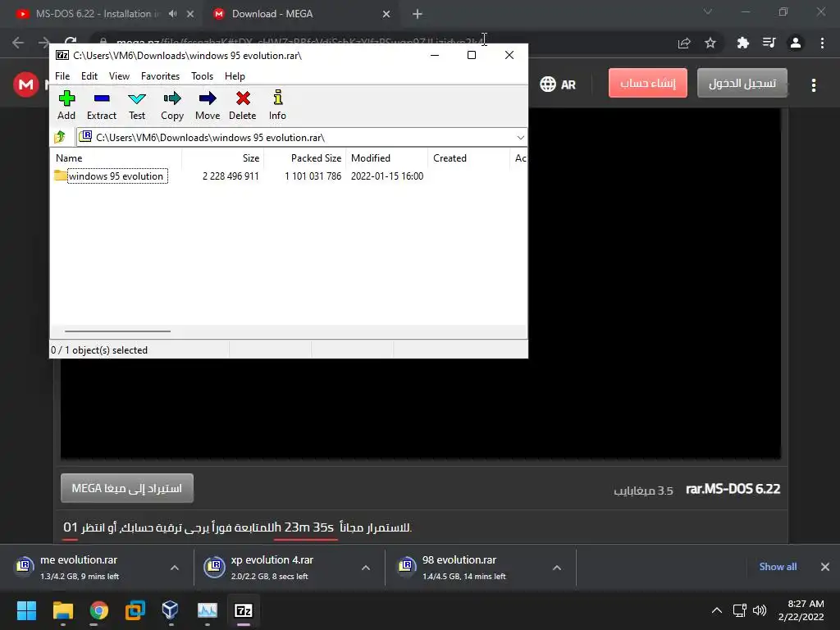The width and height of the screenshot is (840, 630).
Task: Expand options for 98 evolution.rar download
Action: (557, 568)
